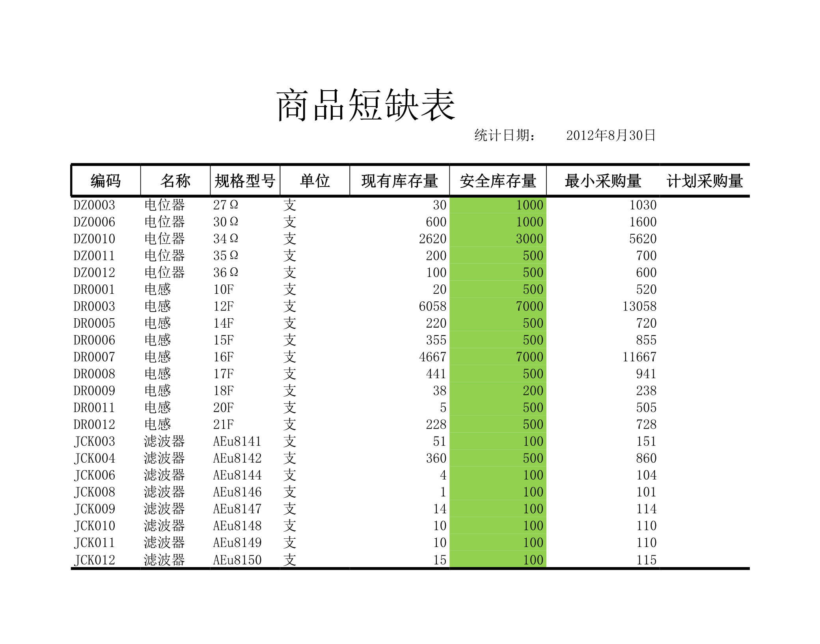Click the 规格型号 header cell
Screen dimensions: 820x644
pyautogui.click(x=245, y=181)
